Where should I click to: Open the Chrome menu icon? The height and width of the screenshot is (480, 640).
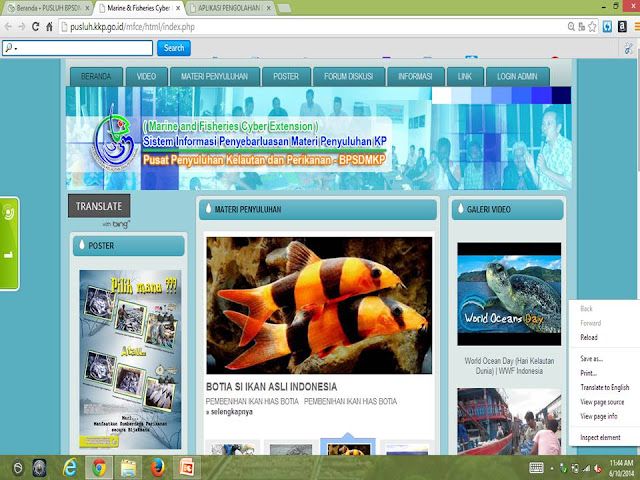pyautogui.click(x=637, y=27)
